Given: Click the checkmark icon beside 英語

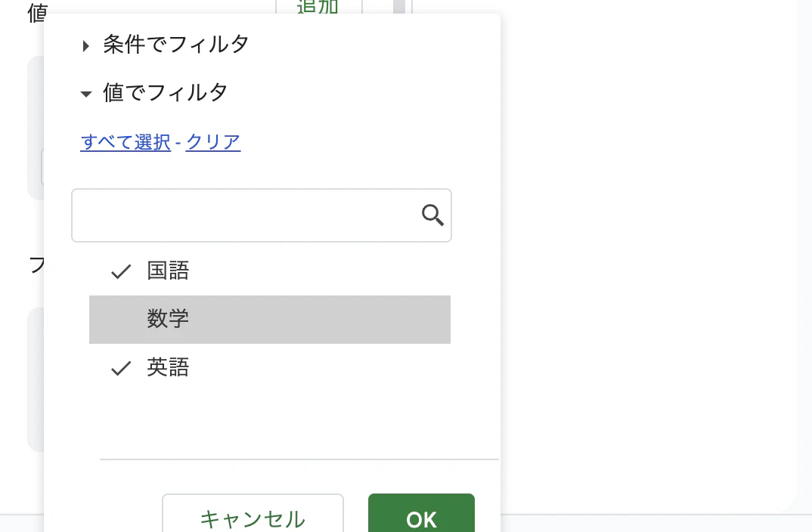Looking at the screenshot, I should click(120, 368).
